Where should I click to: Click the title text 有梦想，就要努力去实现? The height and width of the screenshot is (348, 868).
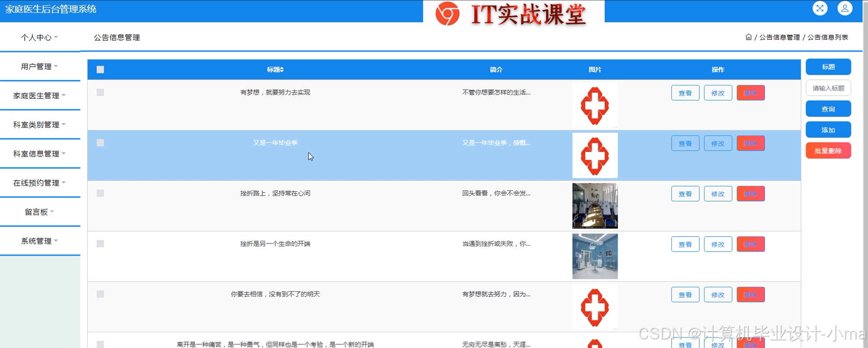(x=275, y=92)
